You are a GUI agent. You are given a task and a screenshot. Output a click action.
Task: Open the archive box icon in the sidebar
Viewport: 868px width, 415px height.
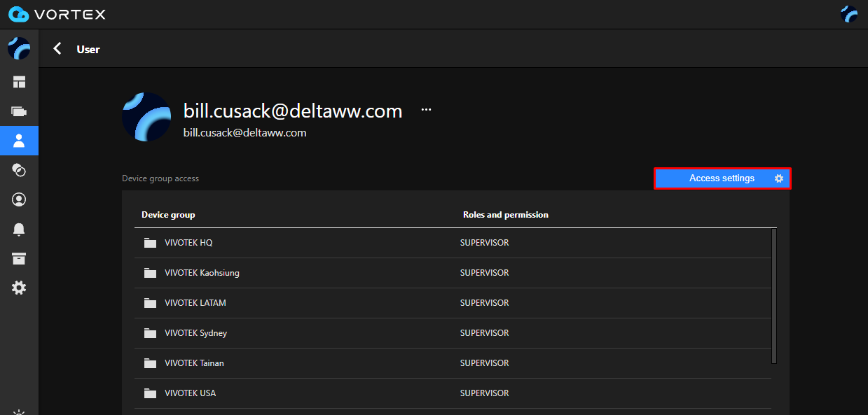[x=19, y=259]
